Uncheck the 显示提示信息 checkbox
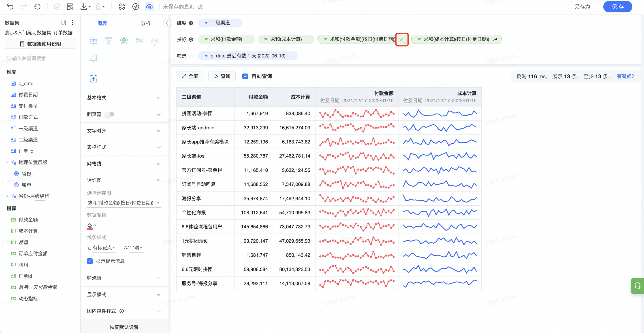 point(90,261)
